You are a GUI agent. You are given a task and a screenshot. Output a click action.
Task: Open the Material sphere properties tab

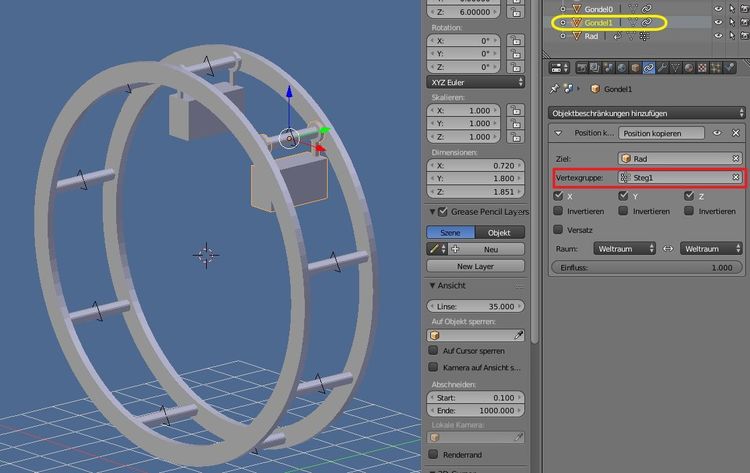tap(688, 68)
